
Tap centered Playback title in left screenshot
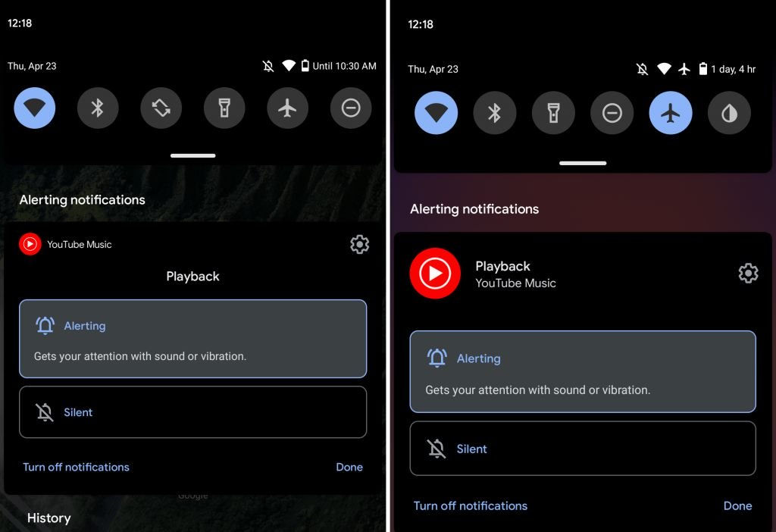click(193, 276)
